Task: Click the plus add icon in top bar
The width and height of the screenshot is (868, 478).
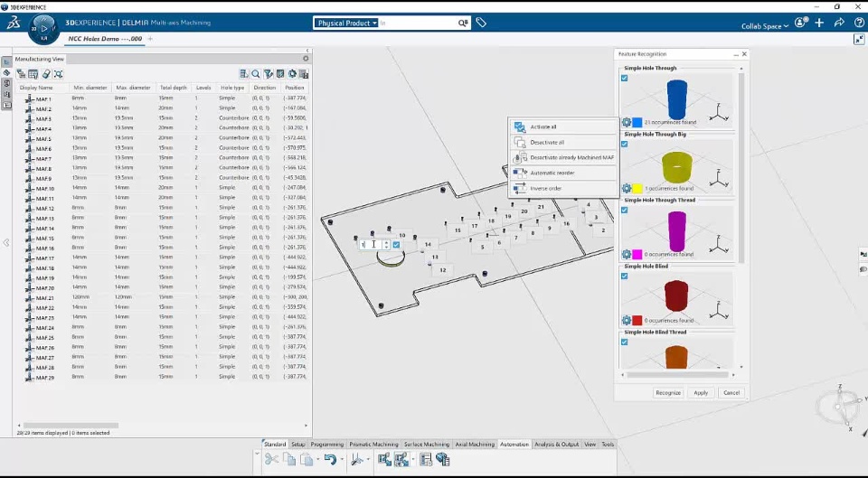Action: tap(819, 23)
